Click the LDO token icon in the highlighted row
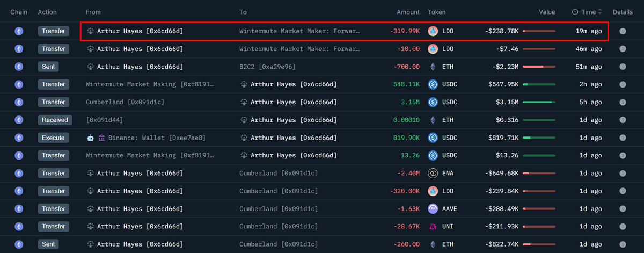 point(433,31)
